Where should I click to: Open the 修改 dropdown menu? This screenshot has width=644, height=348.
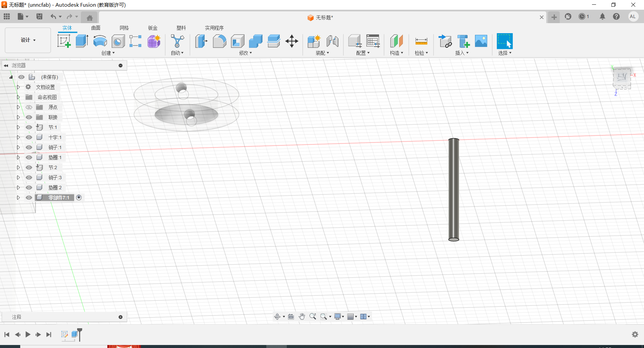click(245, 53)
